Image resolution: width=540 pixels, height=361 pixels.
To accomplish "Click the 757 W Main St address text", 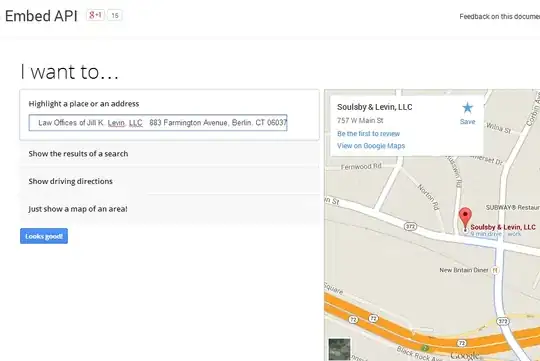I will tap(360, 121).
